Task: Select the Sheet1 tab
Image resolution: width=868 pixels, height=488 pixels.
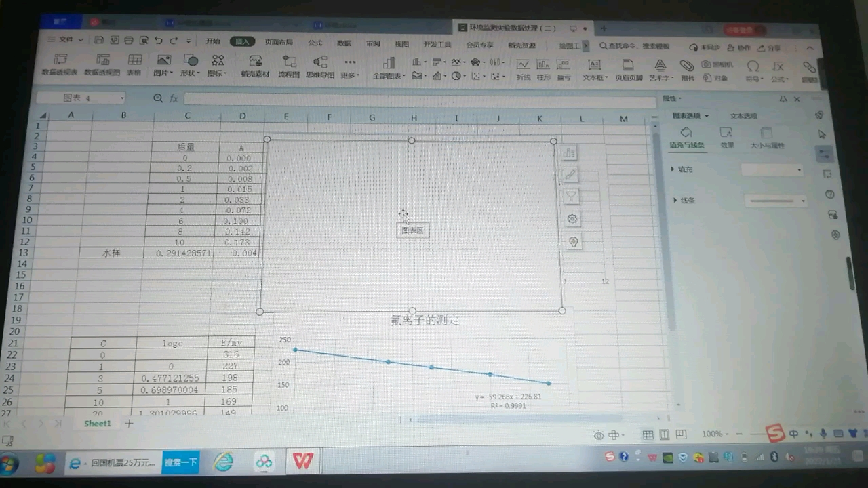Action: [97, 423]
